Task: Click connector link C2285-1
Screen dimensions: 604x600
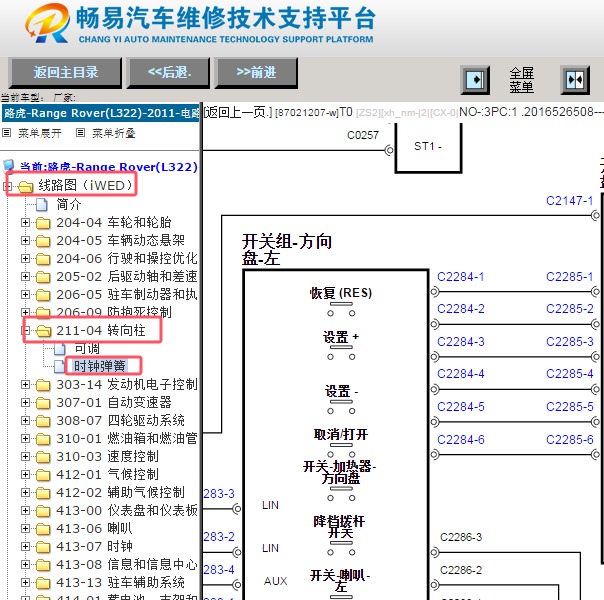Action: pos(570,277)
